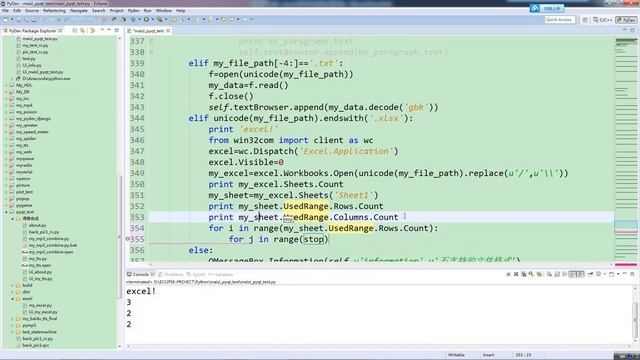Open the Open Console dropdown arrow
Image resolution: width=640 pixels, height=360 pixels.
click(618, 274)
